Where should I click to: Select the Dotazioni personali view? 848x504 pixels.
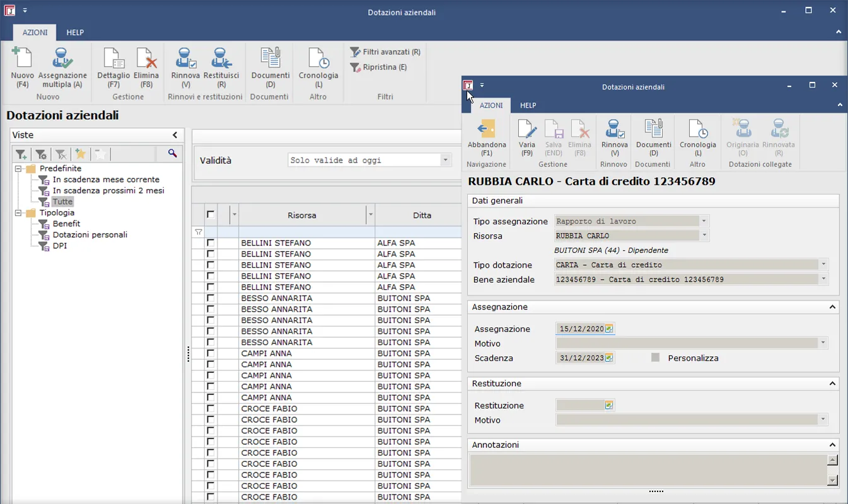[x=90, y=235]
